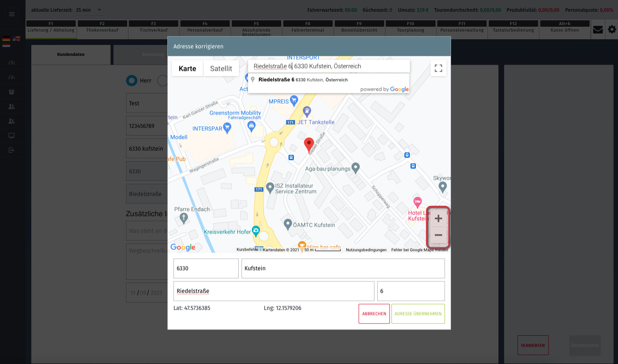
Task: Click the INTERSPAR shopping cart pin
Action: 227,128
